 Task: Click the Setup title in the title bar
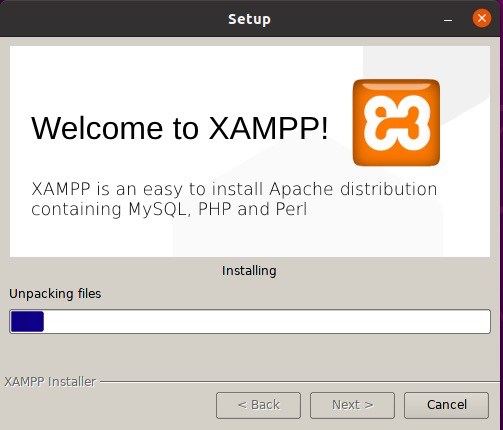pos(249,19)
